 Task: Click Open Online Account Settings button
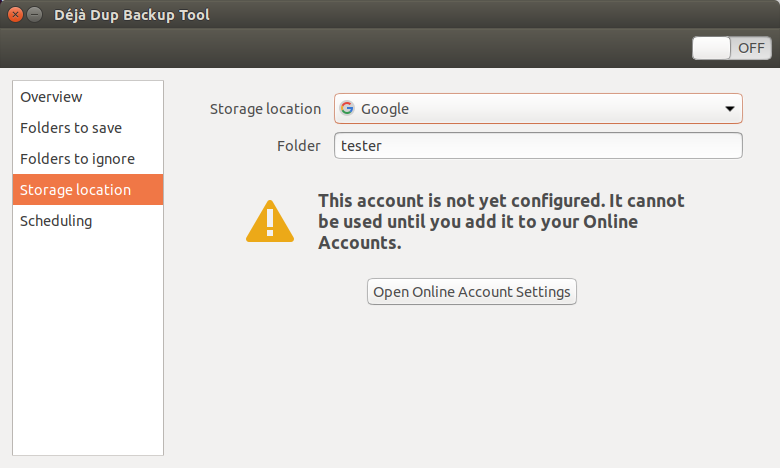pyautogui.click(x=472, y=292)
